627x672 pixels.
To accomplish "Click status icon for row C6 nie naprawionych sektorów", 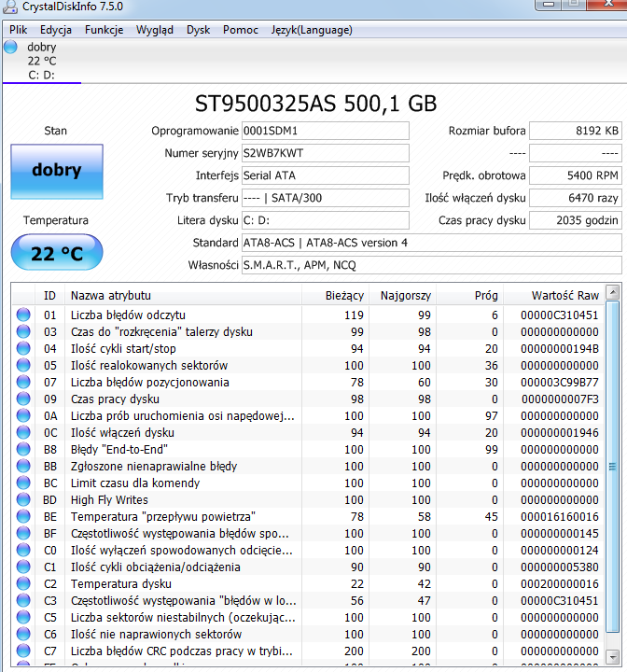I will [x=23, y=634].
